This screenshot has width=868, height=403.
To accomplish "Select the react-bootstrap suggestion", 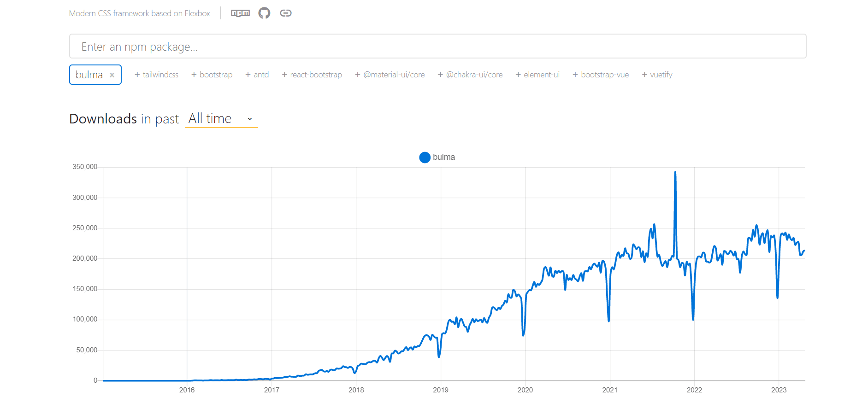I will 316,74.
